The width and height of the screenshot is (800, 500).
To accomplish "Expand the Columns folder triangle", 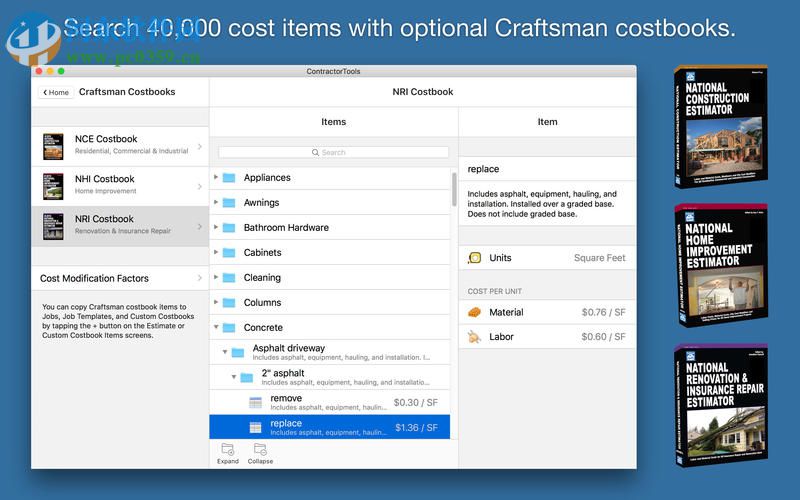I will coord(216,302).
